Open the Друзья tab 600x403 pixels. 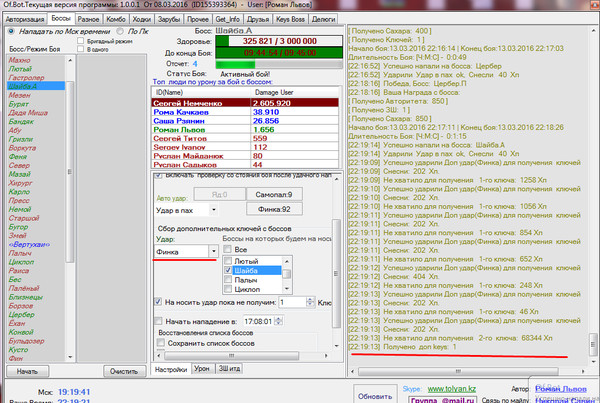(258, 19)
